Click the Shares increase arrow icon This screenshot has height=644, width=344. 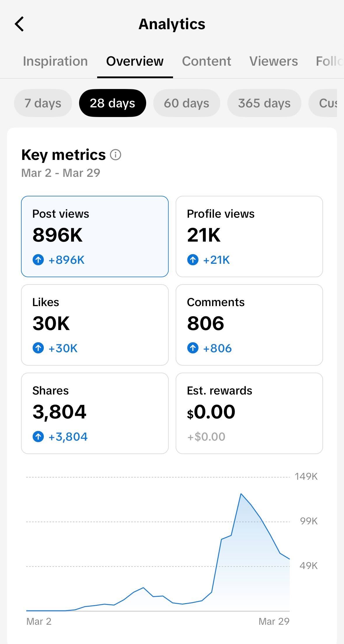click(x=38, y=437)
